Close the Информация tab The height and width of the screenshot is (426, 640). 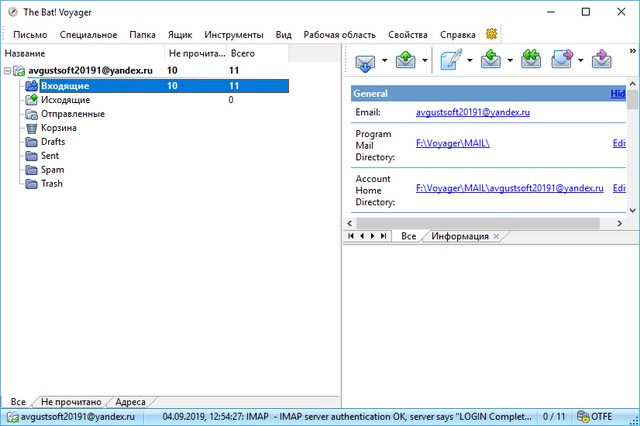[x=496, y=236]
